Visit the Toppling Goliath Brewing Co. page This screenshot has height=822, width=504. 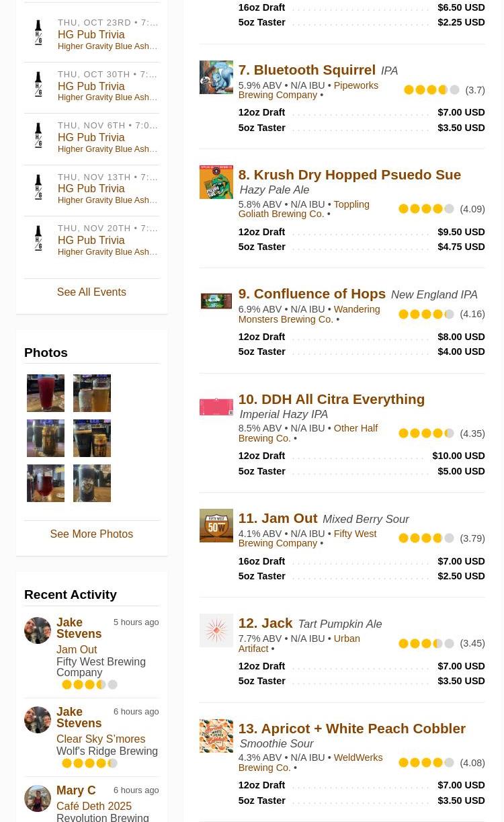coord(303,209)
